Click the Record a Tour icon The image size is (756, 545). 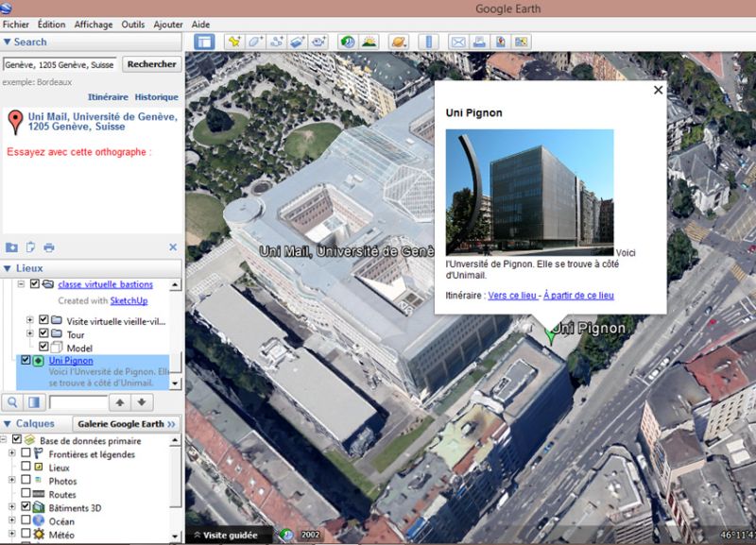pos(318,42)
